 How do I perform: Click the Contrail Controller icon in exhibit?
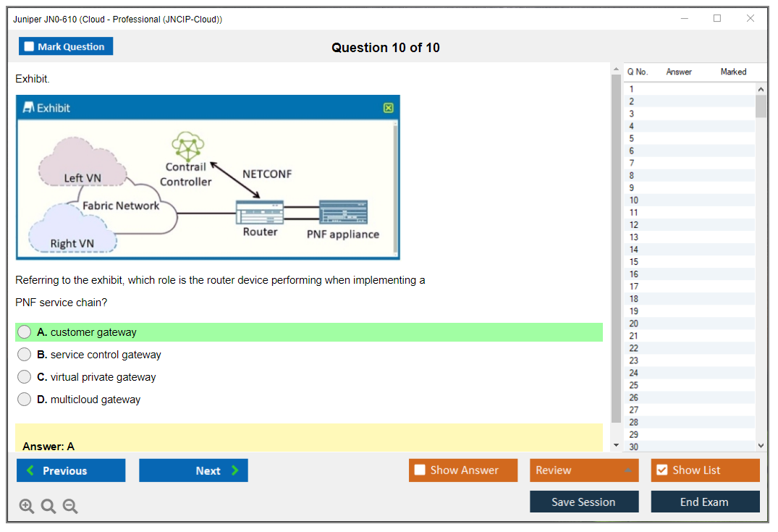click(187, 145)
